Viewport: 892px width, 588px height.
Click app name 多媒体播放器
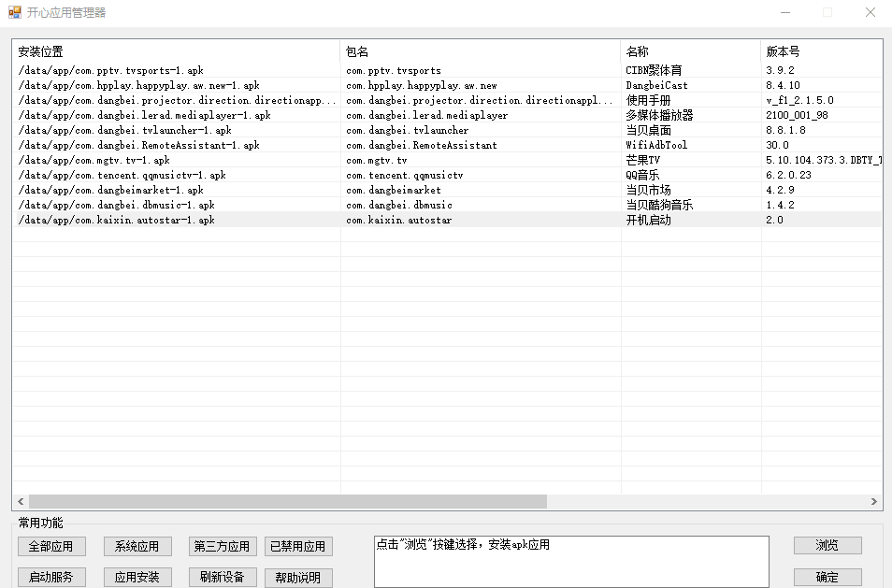659,115
